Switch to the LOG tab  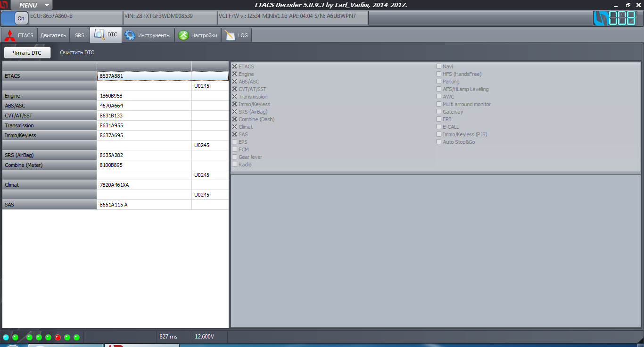tap(237, 35)
